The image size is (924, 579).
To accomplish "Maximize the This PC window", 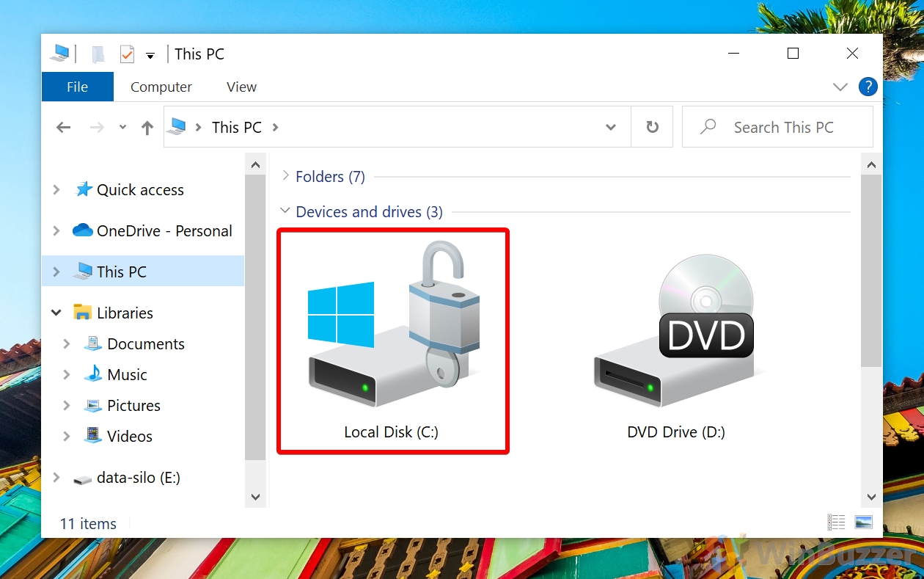I will click(793, 53).
